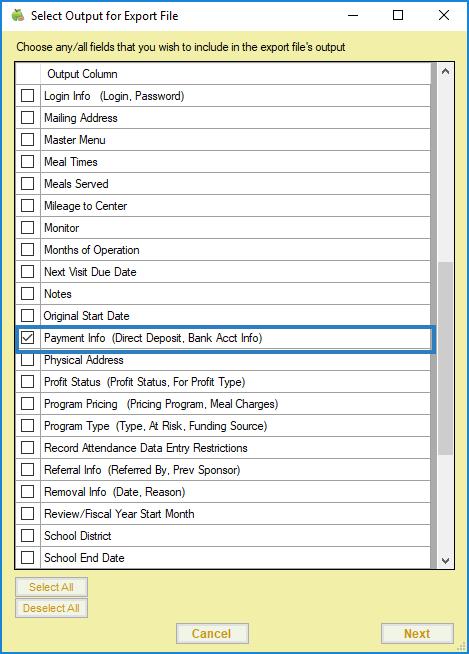Check the Login Info checkbox
Viewport: 469px width, 654px height.
tap(28, 96)
